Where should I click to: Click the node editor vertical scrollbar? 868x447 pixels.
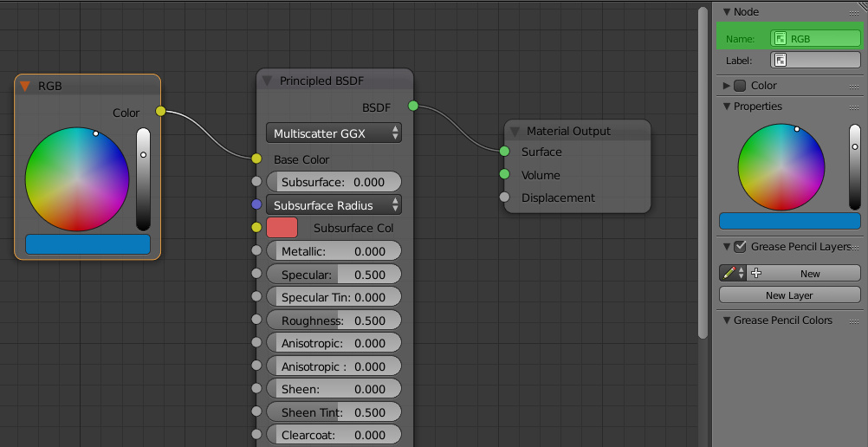(703, 172)
